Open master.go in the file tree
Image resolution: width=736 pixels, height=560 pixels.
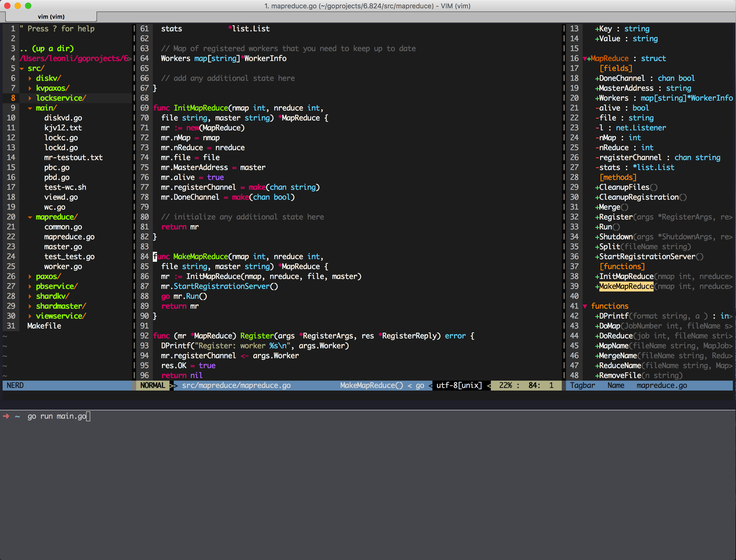point(63,247)
